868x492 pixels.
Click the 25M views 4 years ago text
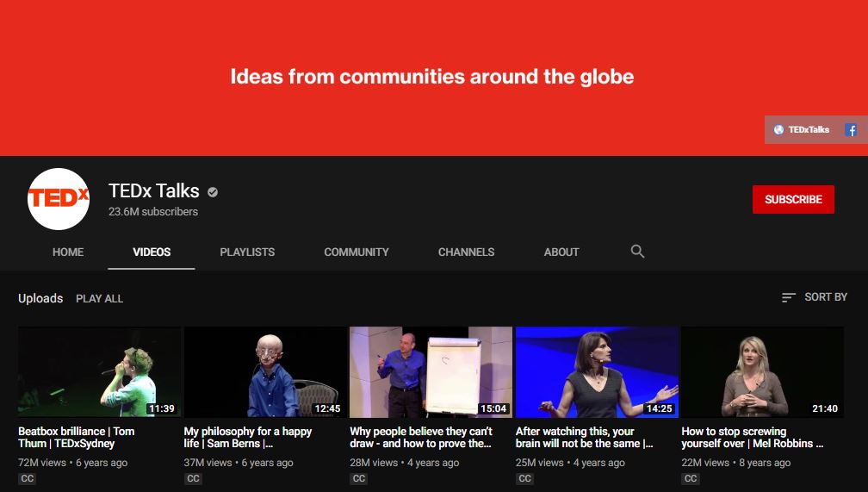pyautogui.click(x=570, y=463)
